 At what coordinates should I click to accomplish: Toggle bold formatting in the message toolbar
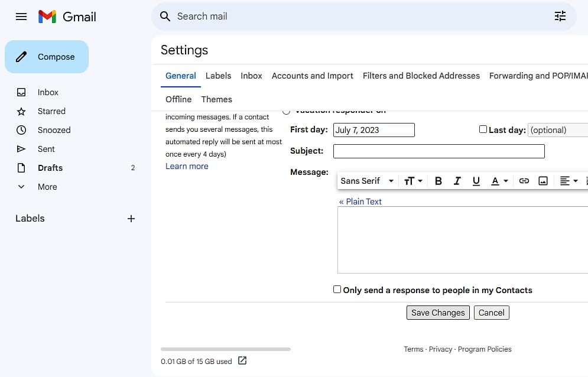pos(438,181)
